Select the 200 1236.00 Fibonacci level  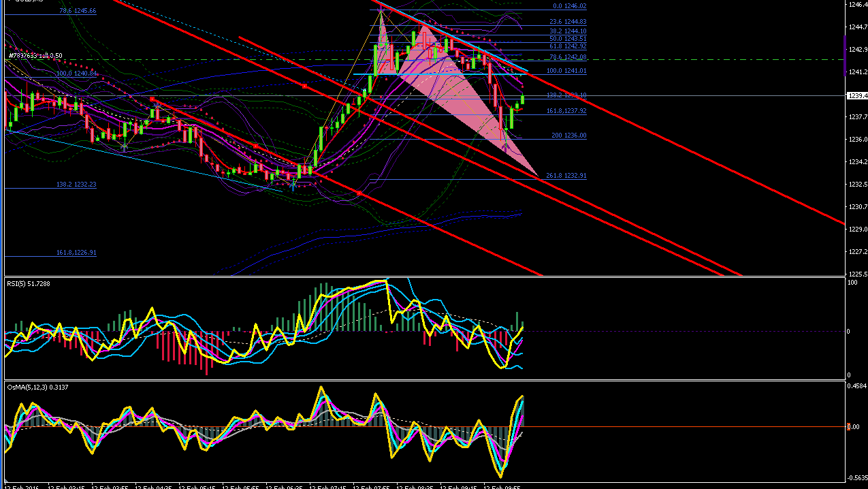pos(569,136)
